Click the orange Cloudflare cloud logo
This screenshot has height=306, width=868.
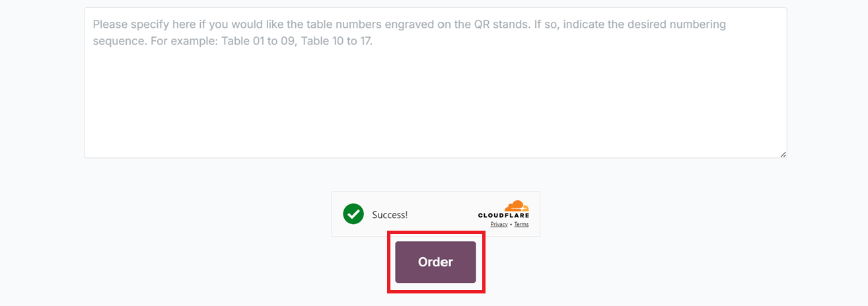[516, 206]
